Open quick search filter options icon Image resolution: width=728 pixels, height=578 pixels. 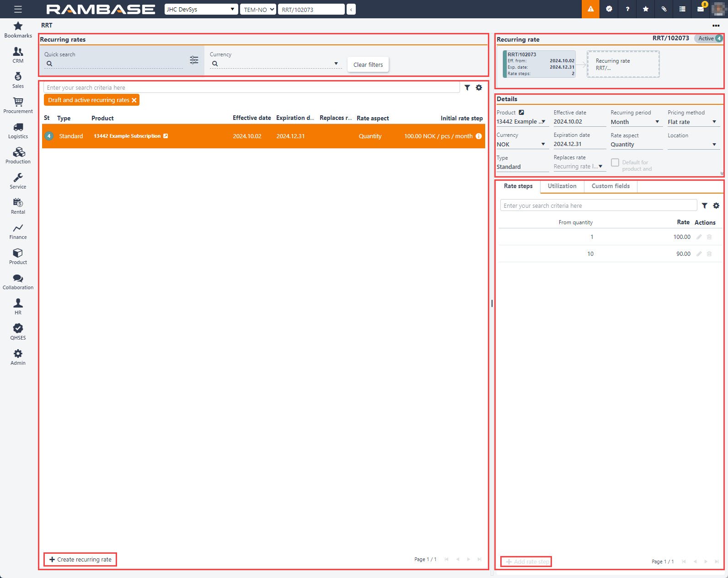194,60
